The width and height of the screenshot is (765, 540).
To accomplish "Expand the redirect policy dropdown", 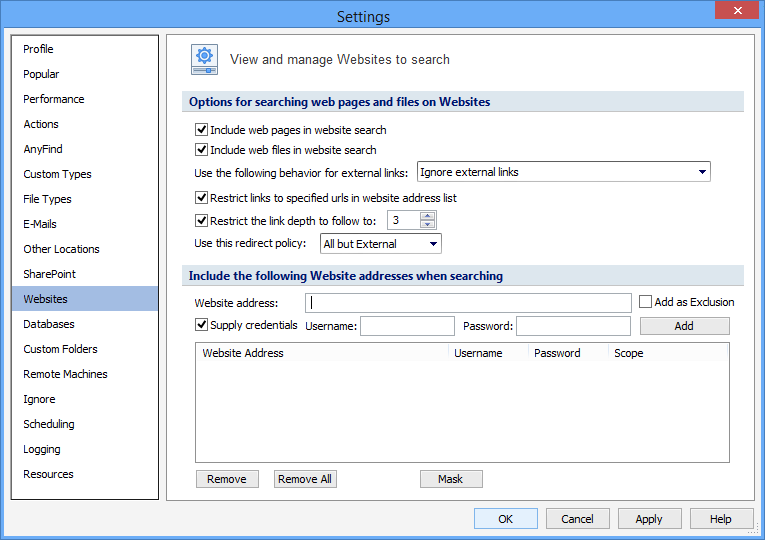I will [x=380, y=244].
